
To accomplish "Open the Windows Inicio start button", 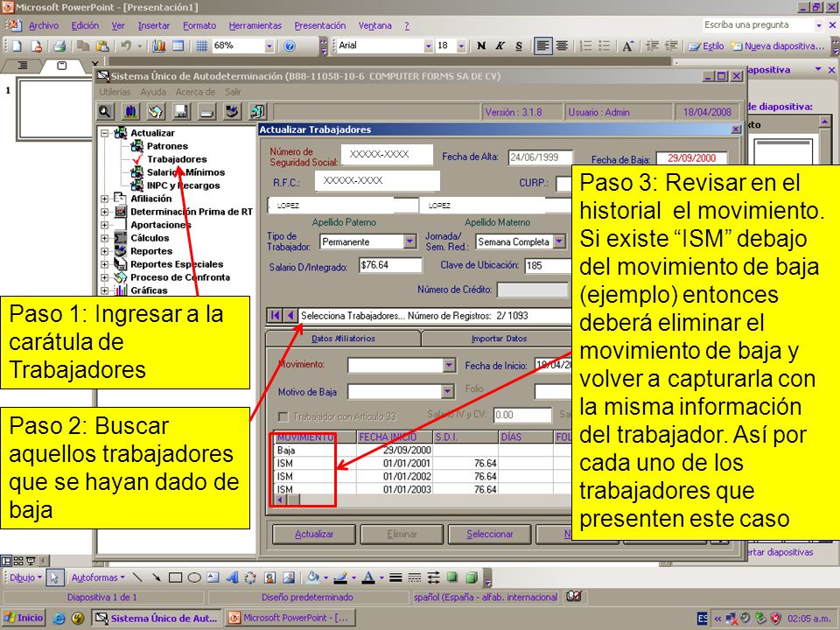I will [x=24, y=618].
